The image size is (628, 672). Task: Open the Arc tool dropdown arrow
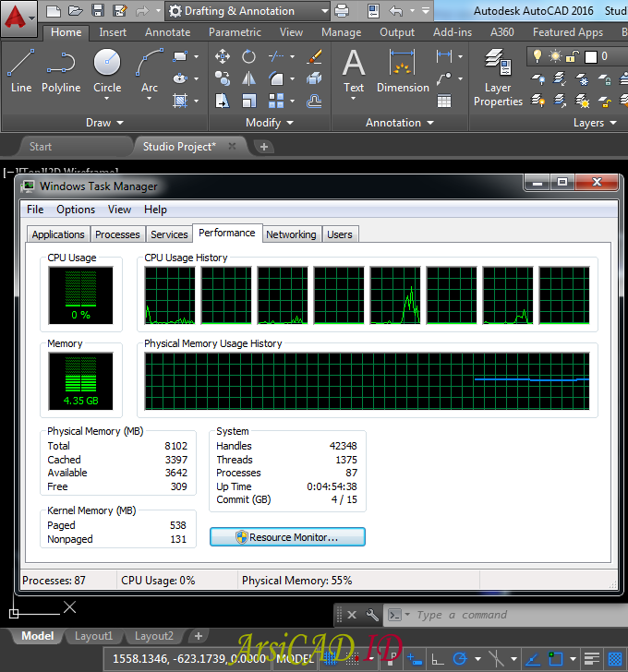pos(150,99)
